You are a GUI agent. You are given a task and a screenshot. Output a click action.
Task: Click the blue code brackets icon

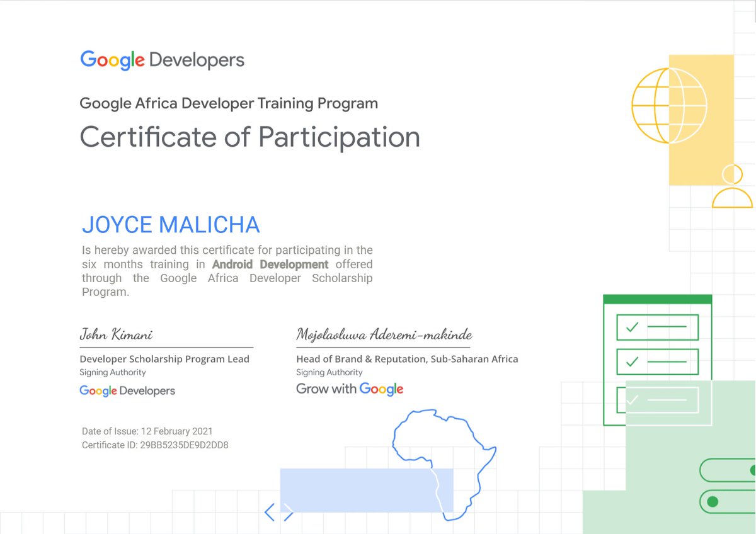tap(279, 512)
